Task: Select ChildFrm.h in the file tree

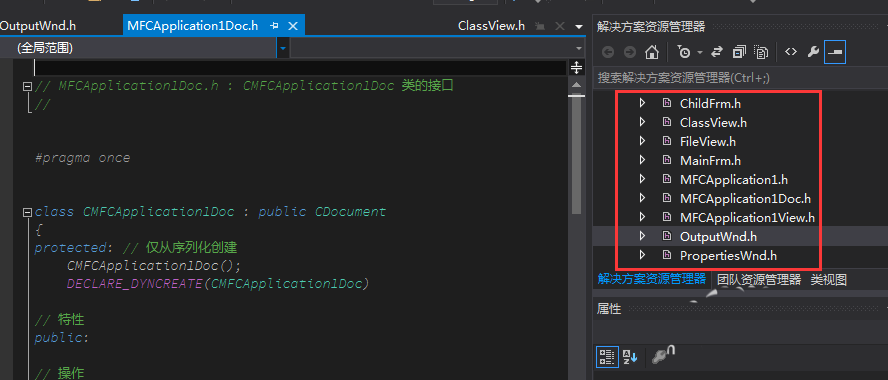Action: (x=710, y=104)
